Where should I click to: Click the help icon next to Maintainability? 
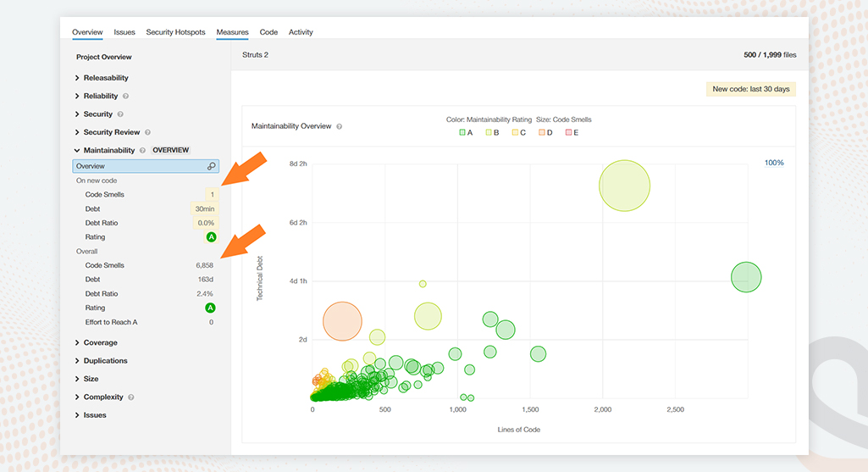click(x=142, y=151)
